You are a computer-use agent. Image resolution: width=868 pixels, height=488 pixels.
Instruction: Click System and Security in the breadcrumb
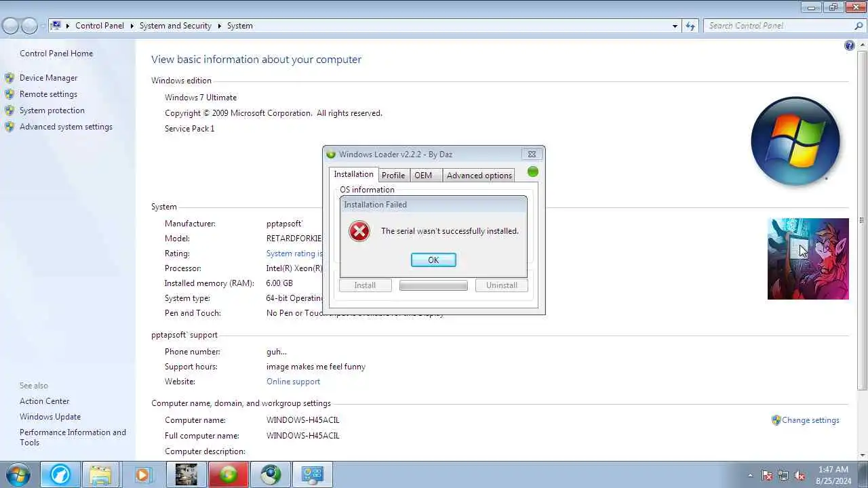(x=175, y=26)
